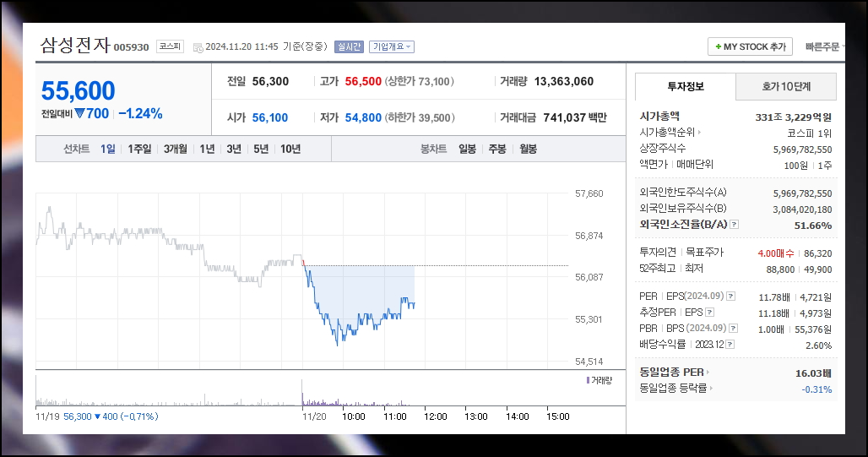
Task: Click the 코스피 market badge
Action: click(x=170, y=46)
